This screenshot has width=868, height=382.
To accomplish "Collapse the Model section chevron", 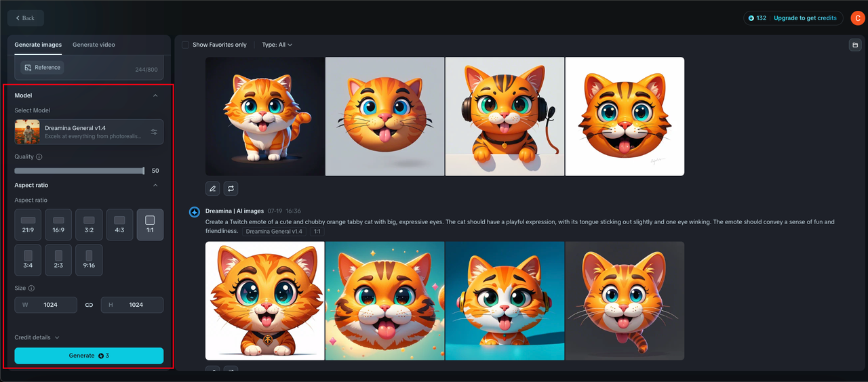I will point(155,95).
